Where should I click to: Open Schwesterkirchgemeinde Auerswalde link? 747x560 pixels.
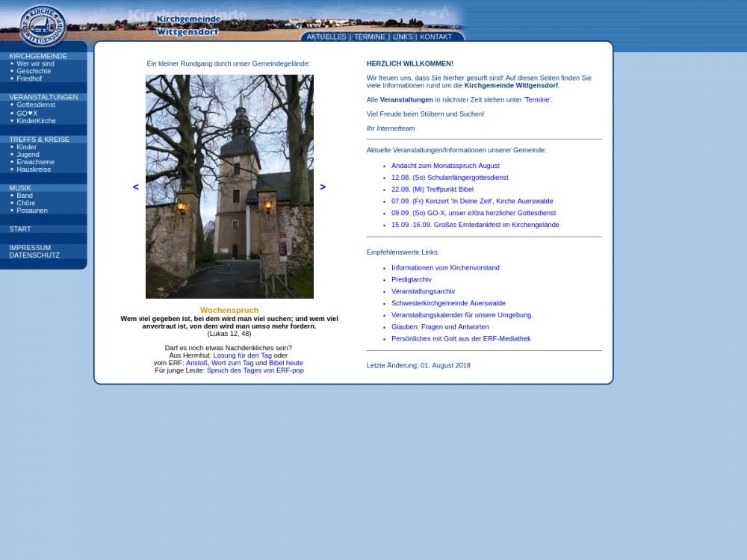click(448, 303)
